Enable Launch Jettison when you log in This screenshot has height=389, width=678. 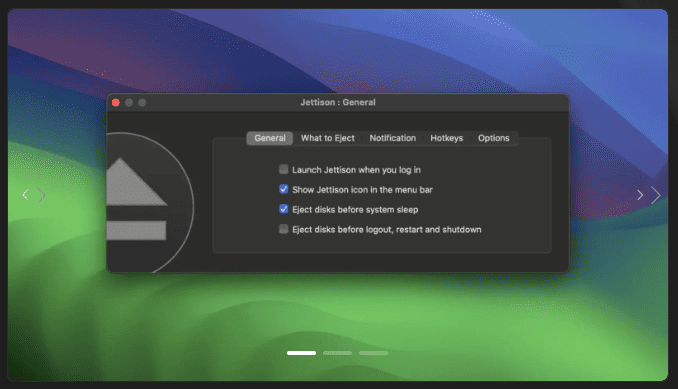[284, 169]
